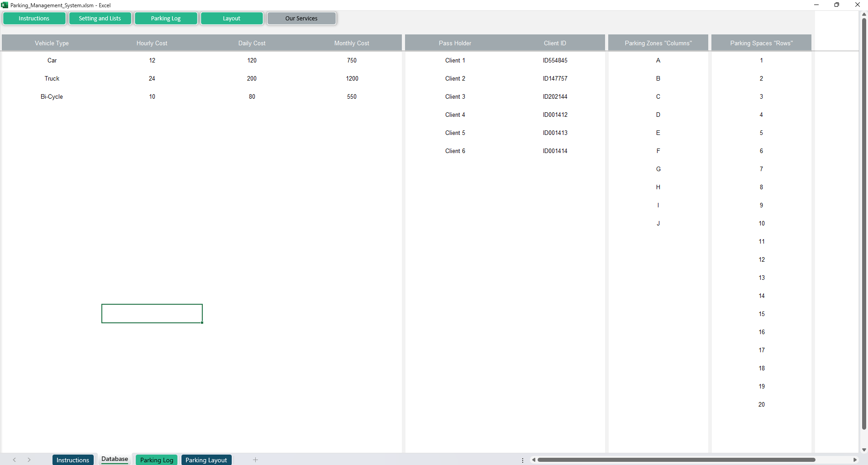Go to Parking Log green button

[166, 19]
